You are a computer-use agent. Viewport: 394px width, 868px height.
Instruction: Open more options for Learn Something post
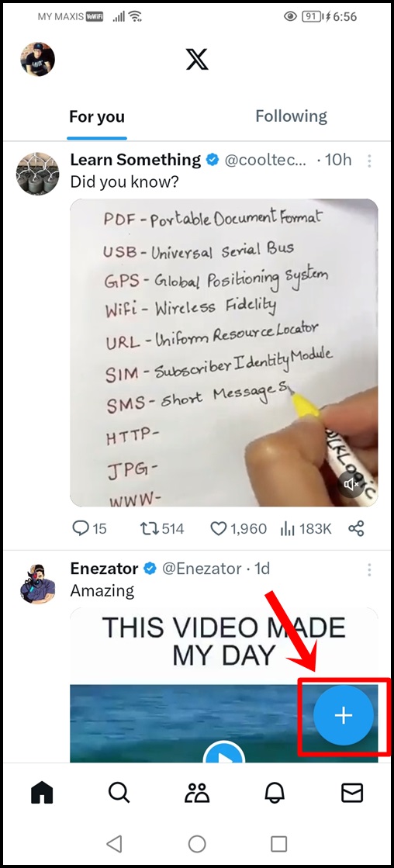point(369,161)
